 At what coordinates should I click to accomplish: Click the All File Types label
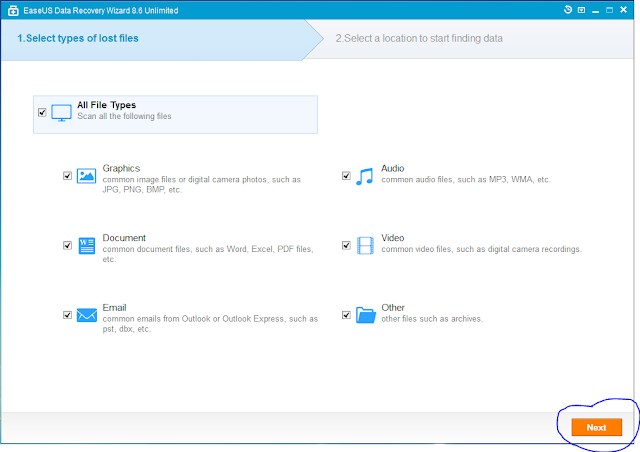tap(107, 105)
